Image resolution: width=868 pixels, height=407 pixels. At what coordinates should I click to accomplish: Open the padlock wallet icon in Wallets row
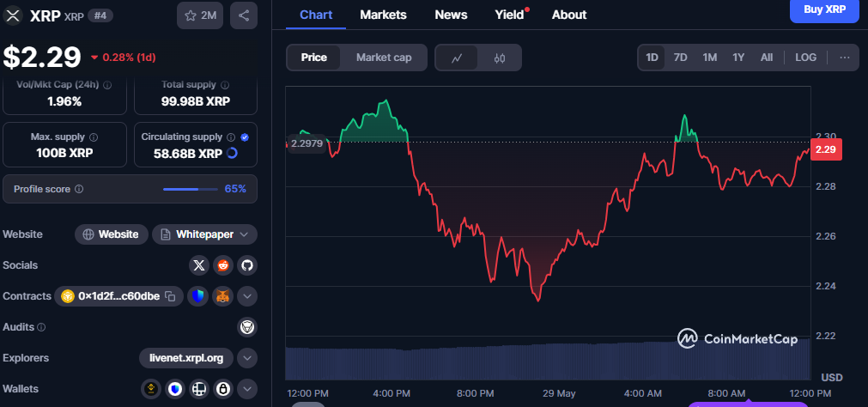(223, 389)
